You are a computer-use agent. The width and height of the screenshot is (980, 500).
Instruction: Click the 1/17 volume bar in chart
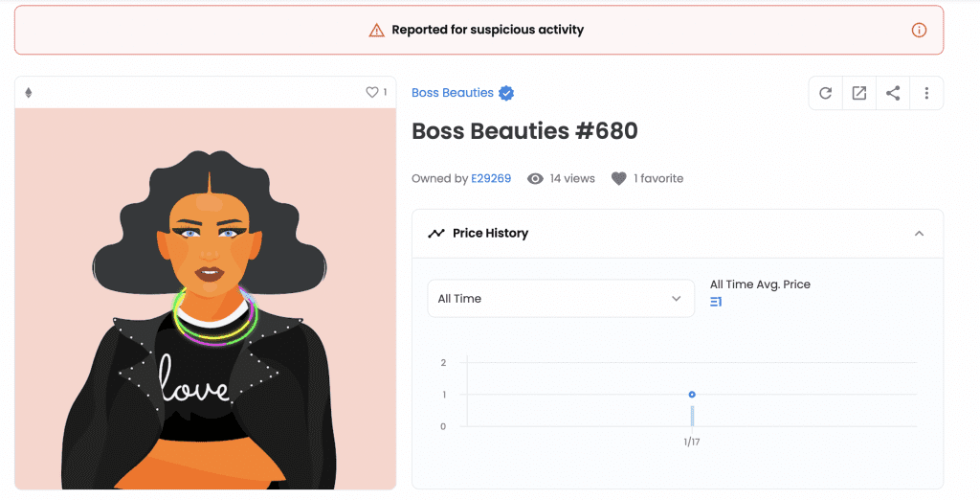tap(692, 416)
